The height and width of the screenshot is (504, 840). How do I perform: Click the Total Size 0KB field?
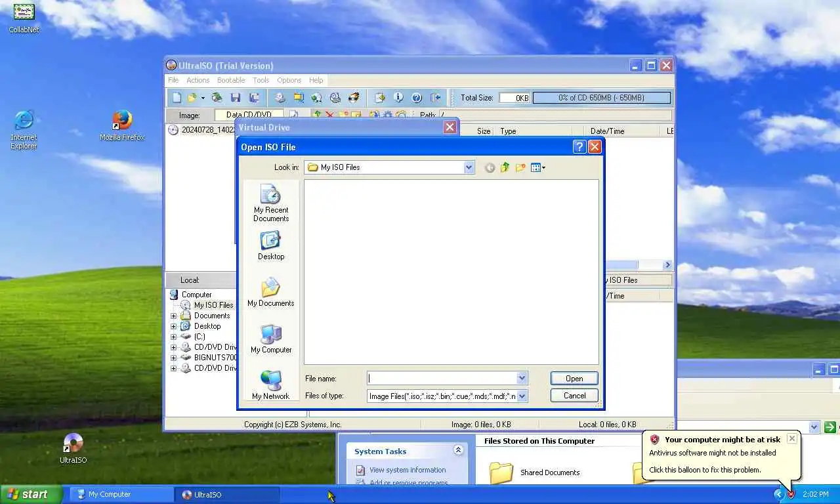[x=514, y=98]
